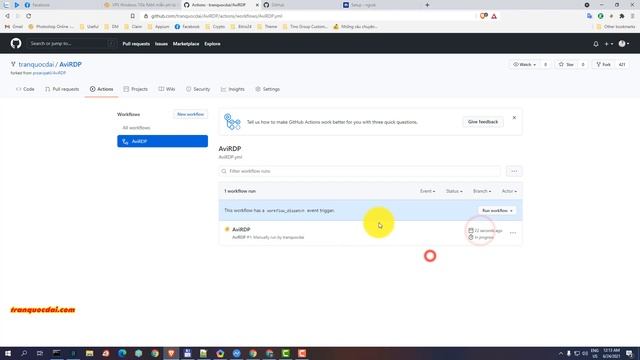Fork the repository
The height and width of the screenshot is (360, 640).
pos(603,64)
